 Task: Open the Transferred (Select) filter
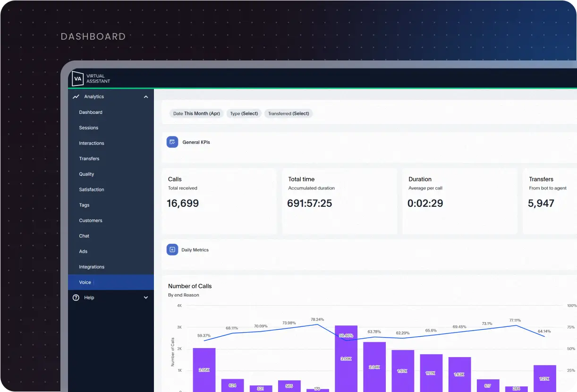click(x=288, y=113)
